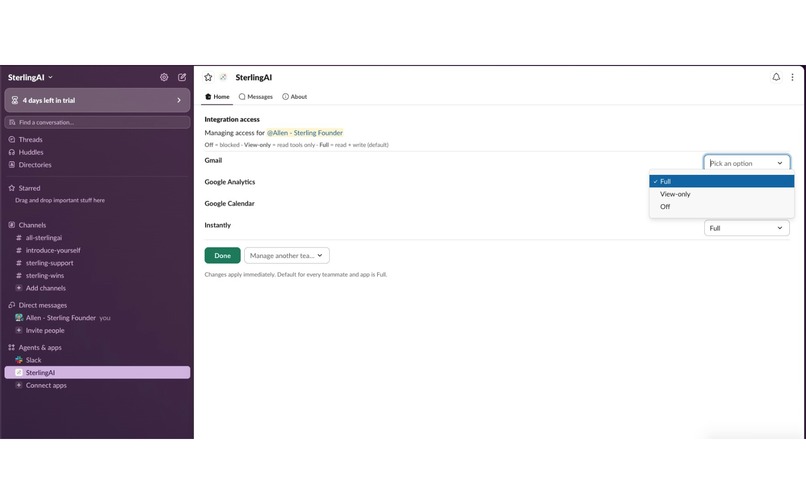This screenshot has width=806, height=504.
Task: Open the Instantly access dropdown
Action: 746,228
